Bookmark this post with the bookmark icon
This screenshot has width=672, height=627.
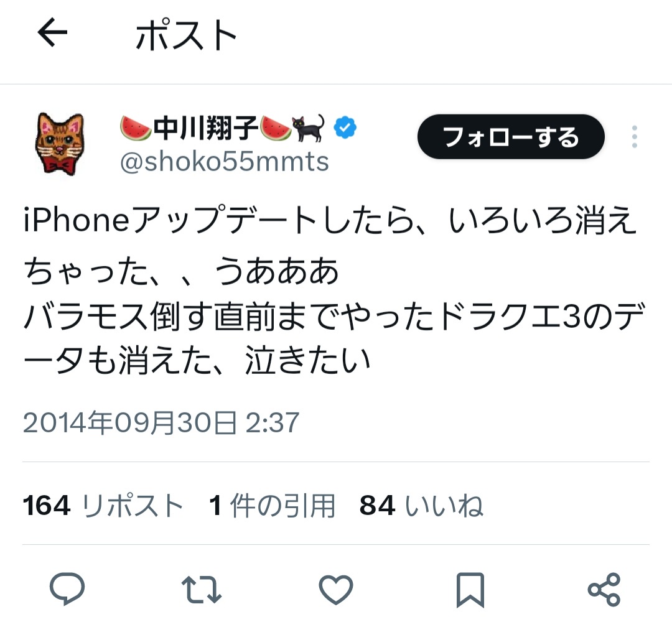coord(470,590)
